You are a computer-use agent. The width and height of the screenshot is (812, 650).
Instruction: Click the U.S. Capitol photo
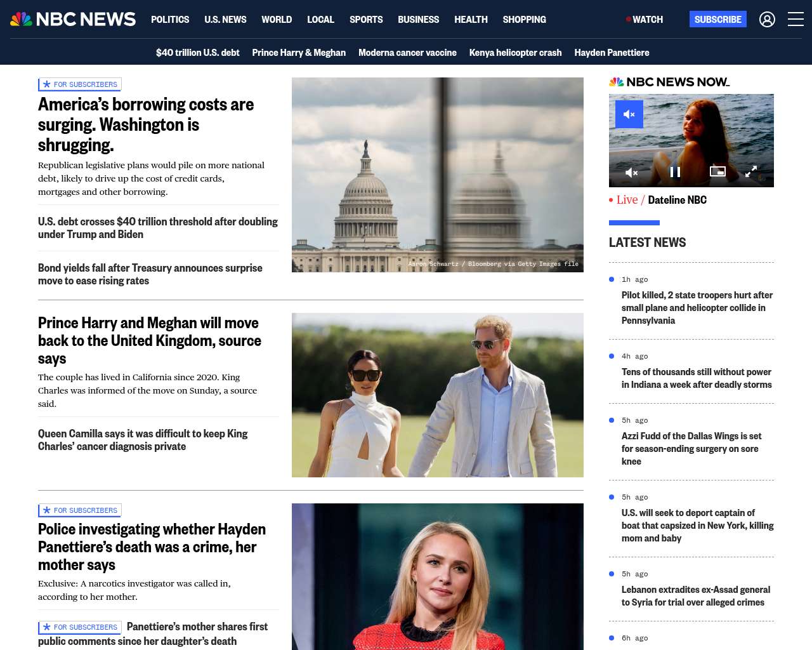(x=438, y=175)
